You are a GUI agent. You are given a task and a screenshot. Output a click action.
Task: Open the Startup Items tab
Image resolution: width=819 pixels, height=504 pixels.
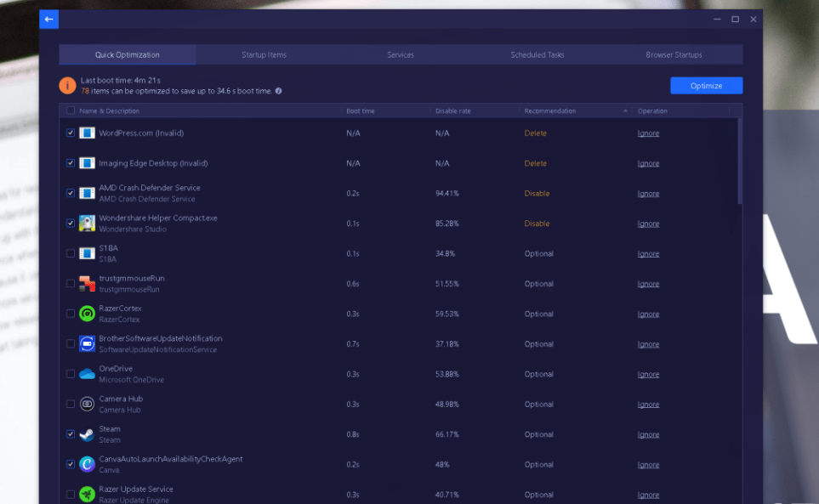264,54
